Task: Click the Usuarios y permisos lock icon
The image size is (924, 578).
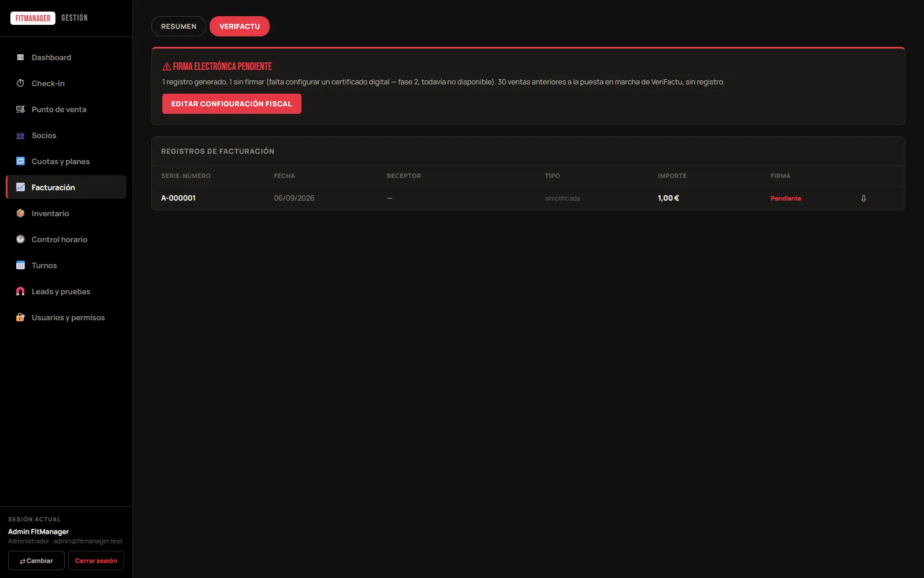Action: 20,317
